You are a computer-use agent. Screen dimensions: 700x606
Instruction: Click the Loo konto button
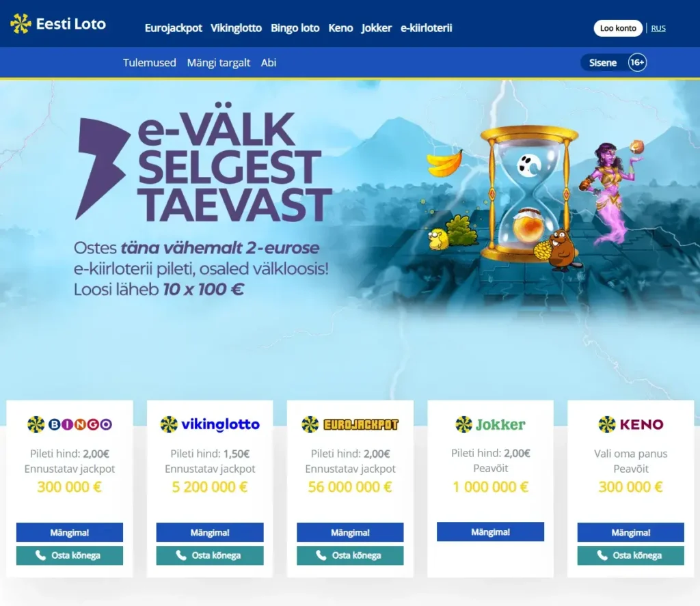point(618,28)
